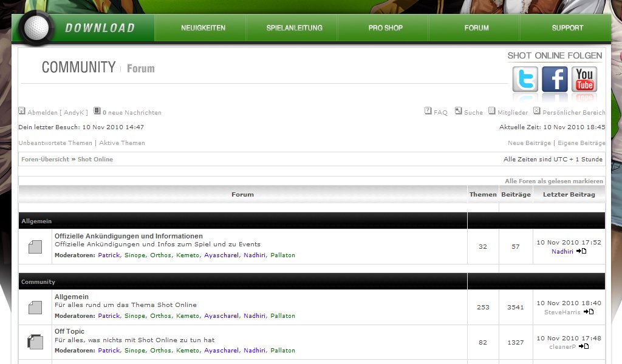
Task: Click the Themen column header
Action: pos(483,195)
